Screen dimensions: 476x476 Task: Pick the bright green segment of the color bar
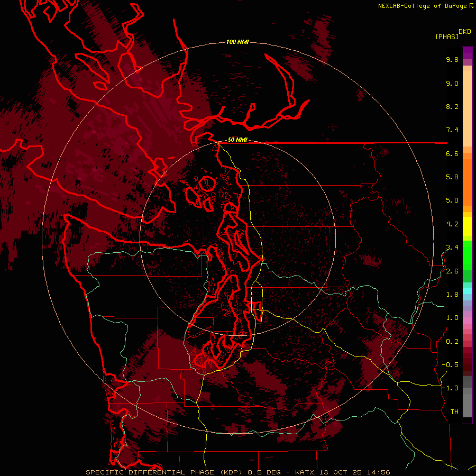[x=467, y=255]
